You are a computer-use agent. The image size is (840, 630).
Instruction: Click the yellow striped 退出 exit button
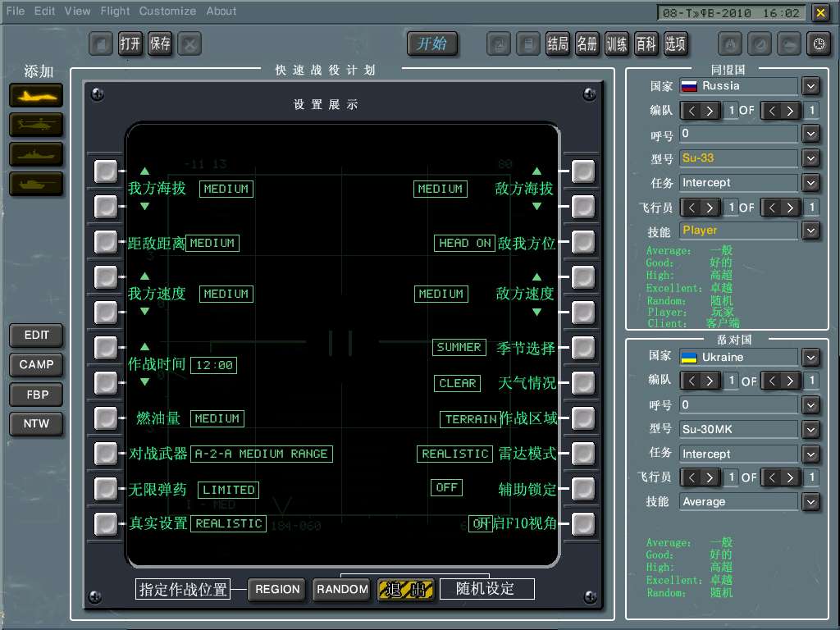click(405, 589)
